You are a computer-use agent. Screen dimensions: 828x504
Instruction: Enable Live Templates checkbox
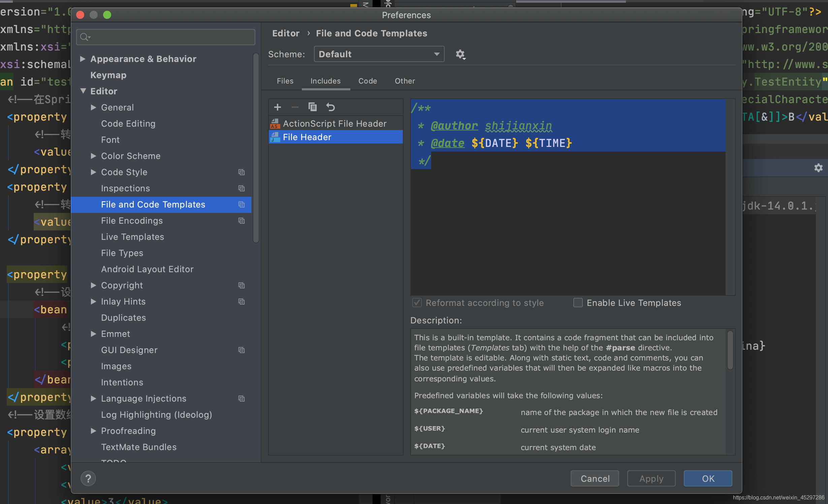click(578, 303)
